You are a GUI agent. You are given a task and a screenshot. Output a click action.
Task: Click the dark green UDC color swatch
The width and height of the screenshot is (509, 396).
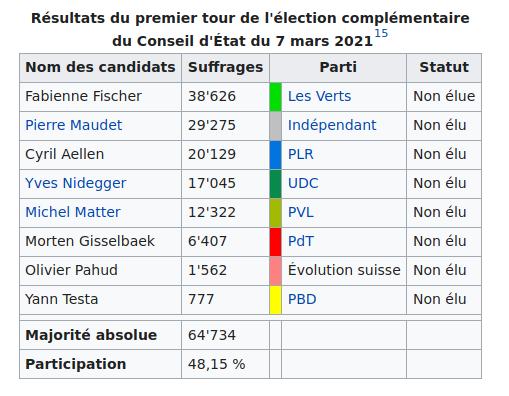click(276, 184)
